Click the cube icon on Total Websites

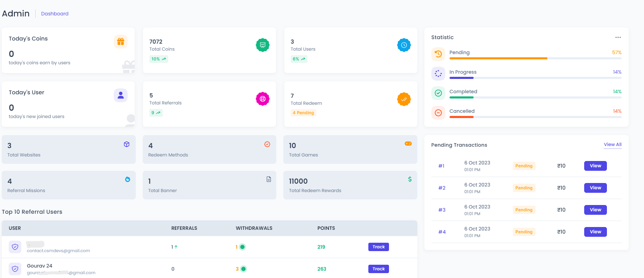127,144
